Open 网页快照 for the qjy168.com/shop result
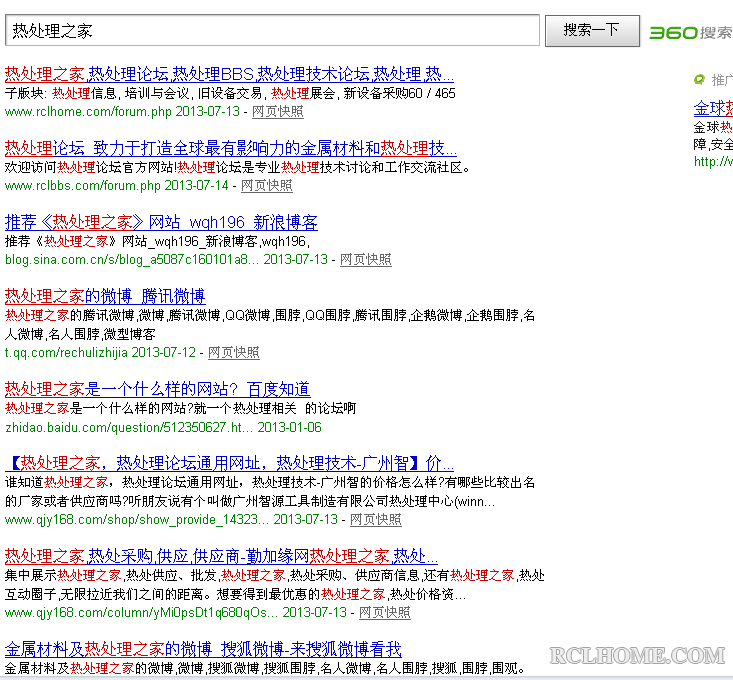 tap(375, 520)
